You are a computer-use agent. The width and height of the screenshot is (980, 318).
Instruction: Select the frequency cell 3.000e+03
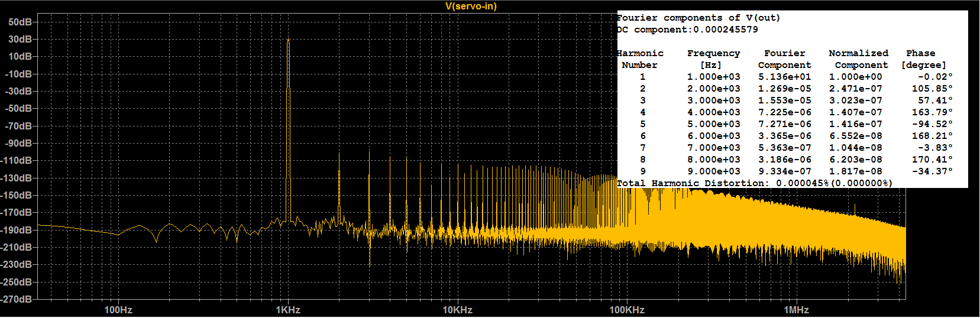click(x=713, y=100)
